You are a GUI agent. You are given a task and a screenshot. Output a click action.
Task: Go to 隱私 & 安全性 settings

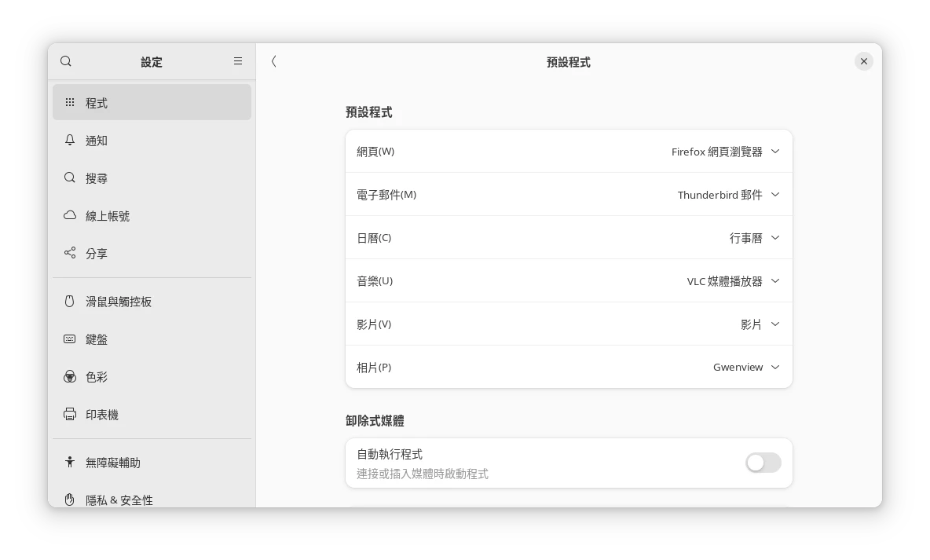[119, 500]
